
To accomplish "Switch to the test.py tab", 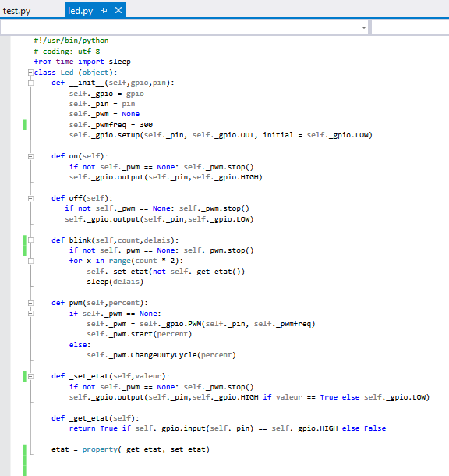I will 16,11.
